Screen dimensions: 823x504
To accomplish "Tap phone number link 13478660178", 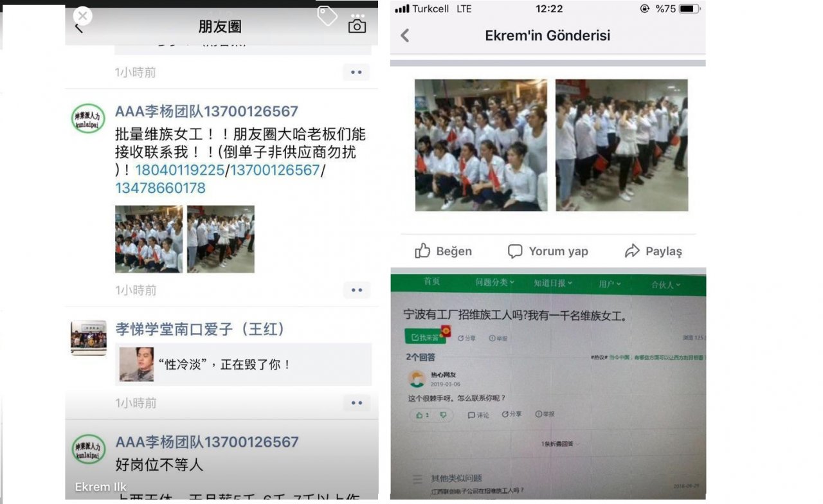I will pos(160,188).
